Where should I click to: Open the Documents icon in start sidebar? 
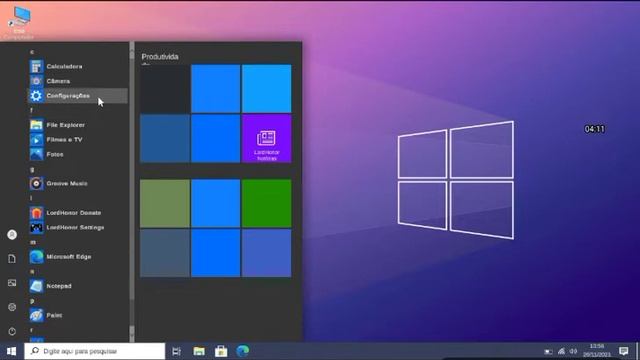point(12,259)
